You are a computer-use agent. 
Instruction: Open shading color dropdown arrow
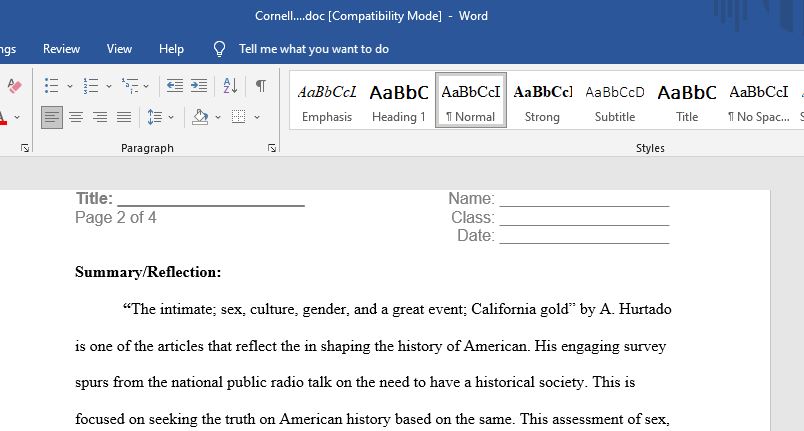click(x=218, y=117)
